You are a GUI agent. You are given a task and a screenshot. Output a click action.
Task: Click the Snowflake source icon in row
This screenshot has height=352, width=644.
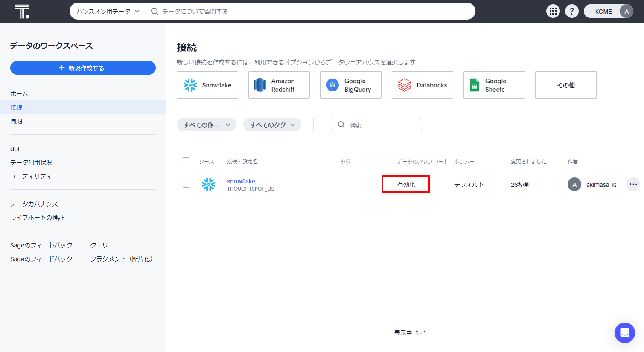coord(209,184)
